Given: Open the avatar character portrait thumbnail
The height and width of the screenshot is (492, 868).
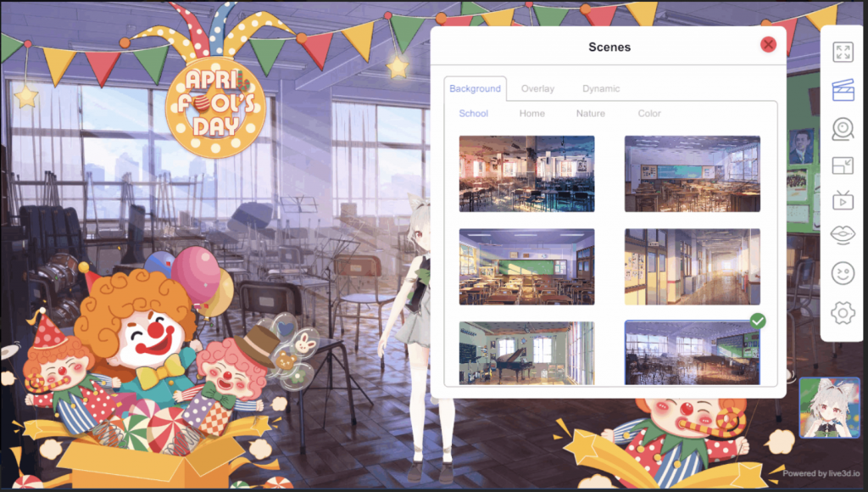Looking at the screenshot, I should click(829, 408).
